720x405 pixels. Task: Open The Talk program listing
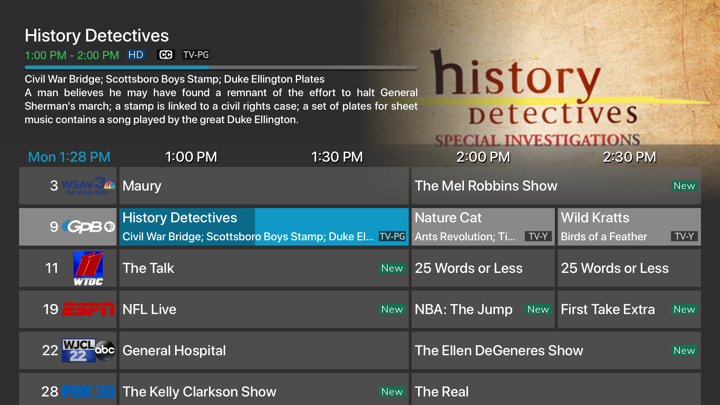tap(264, 268)
